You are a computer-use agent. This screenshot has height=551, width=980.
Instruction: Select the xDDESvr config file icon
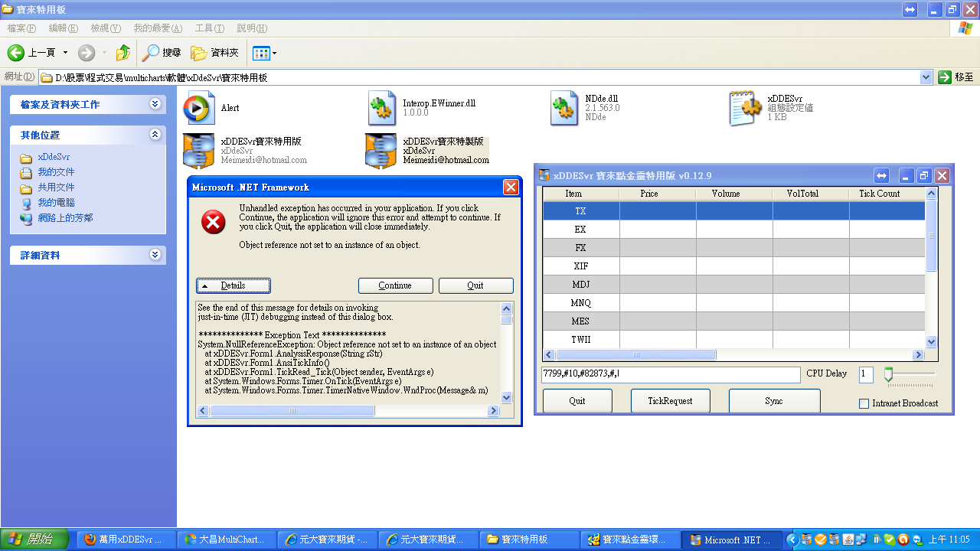745,108
